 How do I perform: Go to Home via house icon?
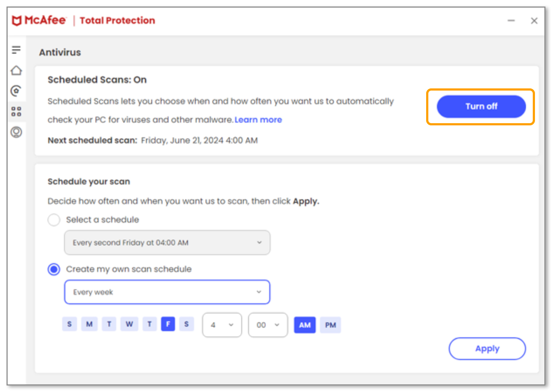16,70
